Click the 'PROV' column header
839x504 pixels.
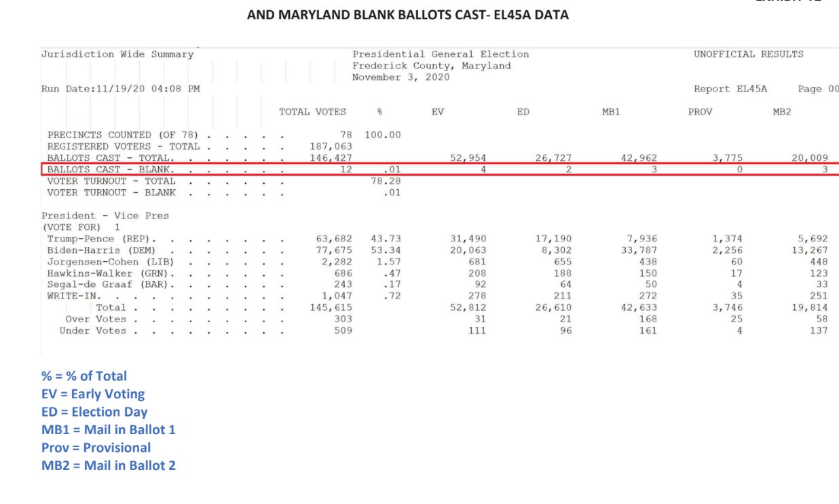(700, 112)
